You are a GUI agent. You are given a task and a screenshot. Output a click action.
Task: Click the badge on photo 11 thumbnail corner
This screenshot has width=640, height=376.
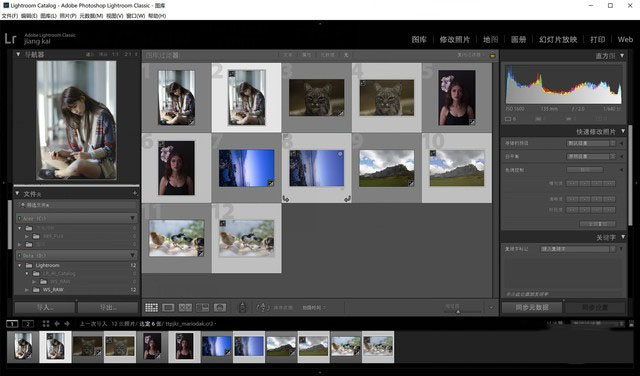point(200,254)
